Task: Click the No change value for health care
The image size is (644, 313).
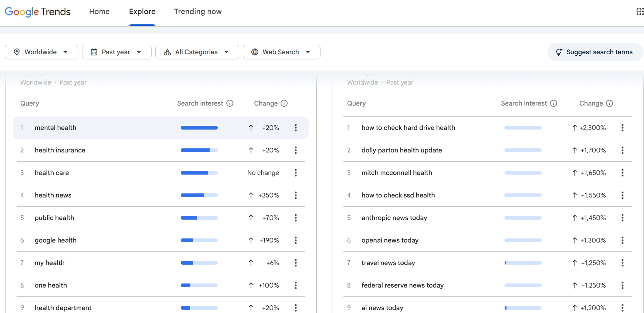Action: tap(263, 173)
